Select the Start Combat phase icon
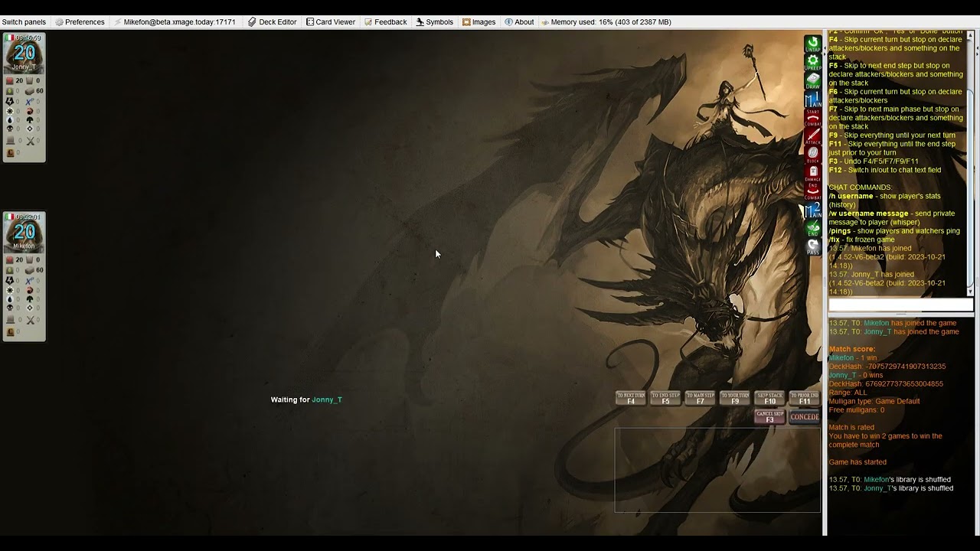The width and height of the screenshot is (980, 551). click(812, 118)
